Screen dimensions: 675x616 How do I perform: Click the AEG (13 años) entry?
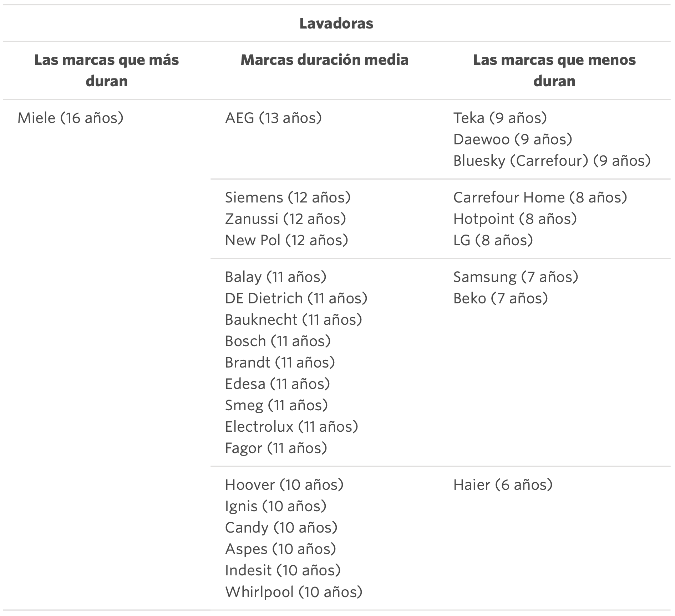click(273, 118)
